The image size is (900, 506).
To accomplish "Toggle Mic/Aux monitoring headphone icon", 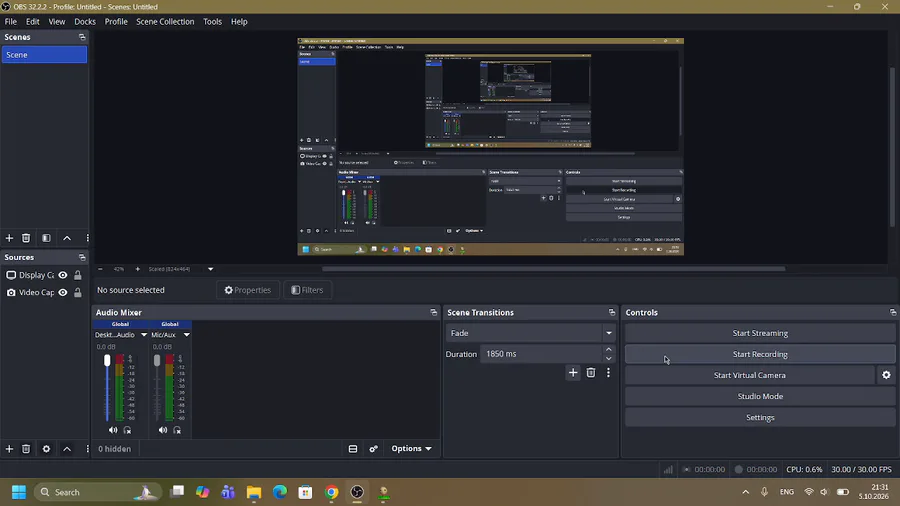I will click(x=177, y=430).
